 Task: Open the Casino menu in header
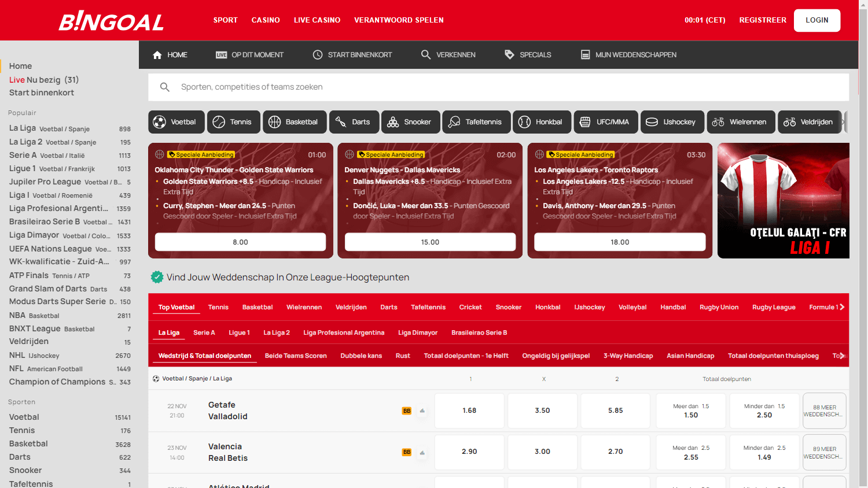[x=266, y=20]
